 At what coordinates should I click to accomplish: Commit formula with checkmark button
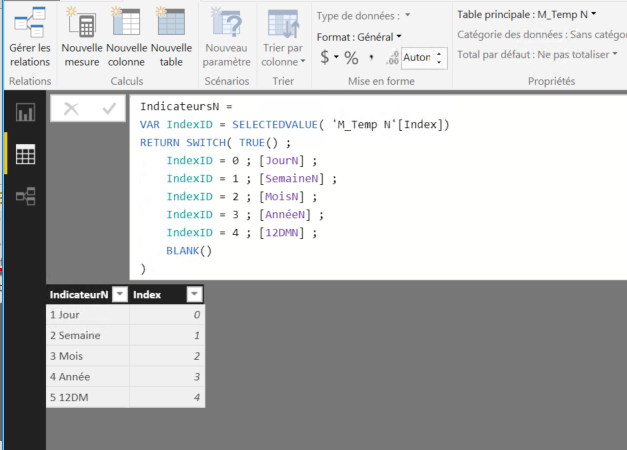(109, 108)
